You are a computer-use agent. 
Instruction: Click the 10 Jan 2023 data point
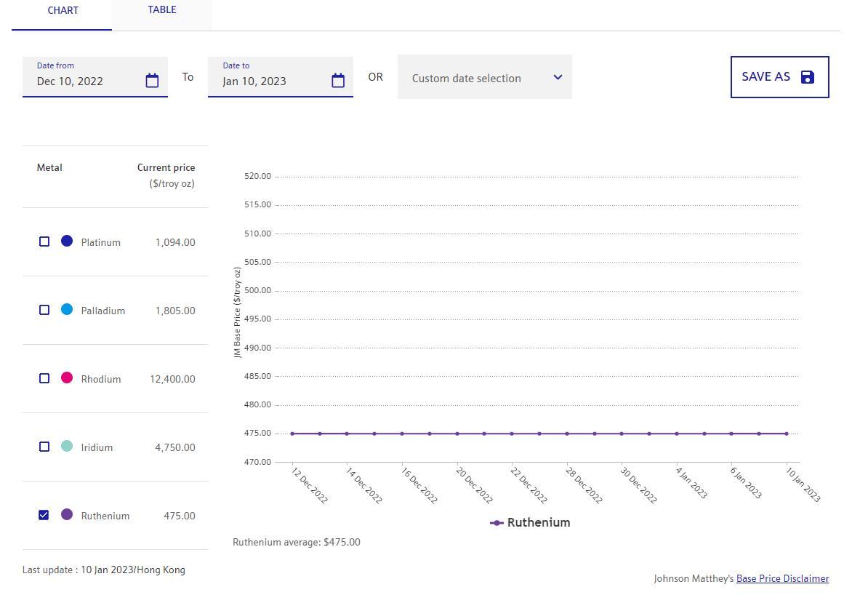point(786,434)
